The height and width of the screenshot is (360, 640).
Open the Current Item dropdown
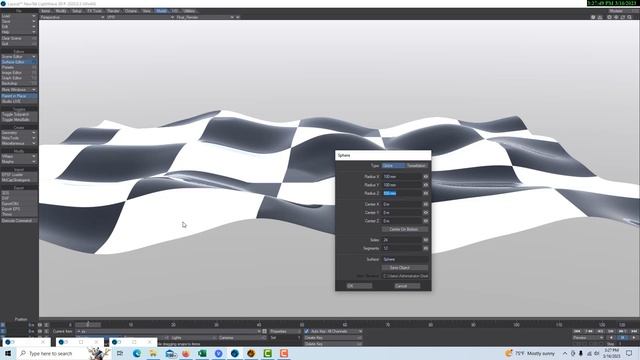tap(168, 331)
